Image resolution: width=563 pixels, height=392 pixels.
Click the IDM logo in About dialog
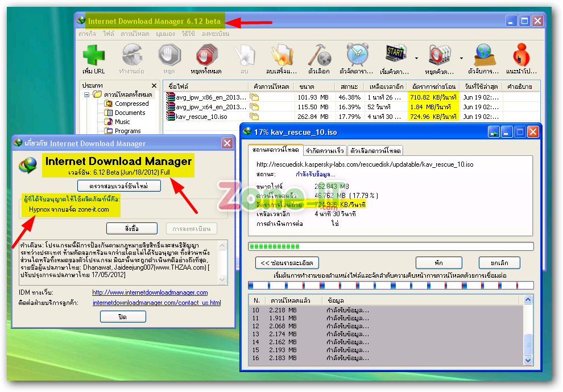(28, 166)
